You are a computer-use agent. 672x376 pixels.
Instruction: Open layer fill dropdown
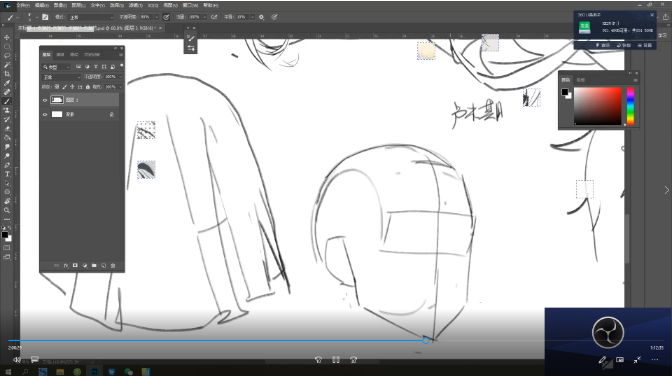pos(121,87)
